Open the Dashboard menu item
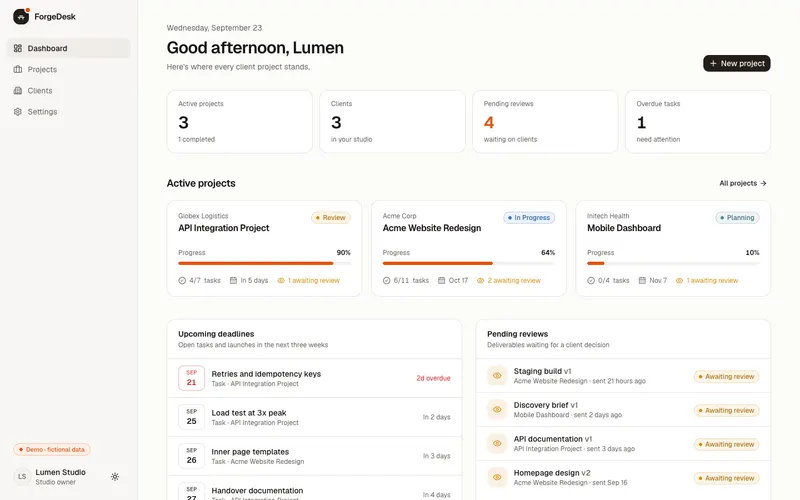The height and width of the screenshot is (500, 800). tap(68, 48)
